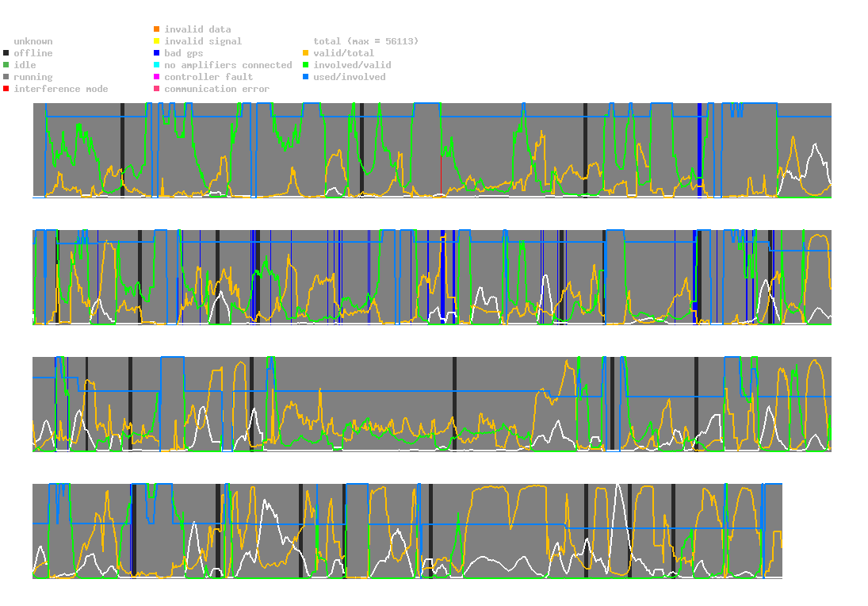Select the 'valid/total' legend label
This screenshot has height=606, width=868.
pyautogui.click(x=344, y=53)
